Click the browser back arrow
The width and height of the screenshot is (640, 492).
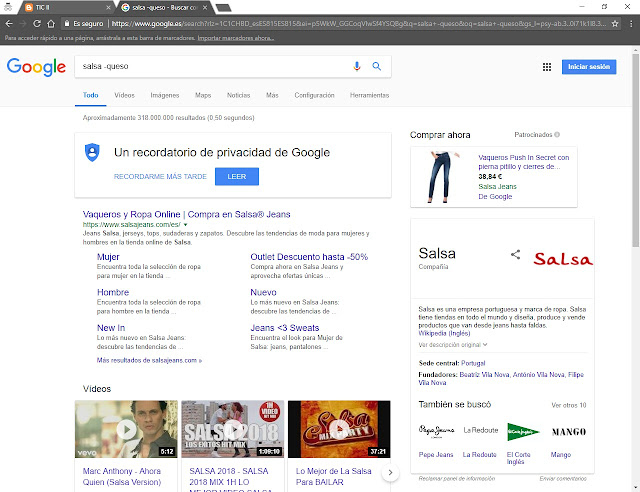pos(9,24)
